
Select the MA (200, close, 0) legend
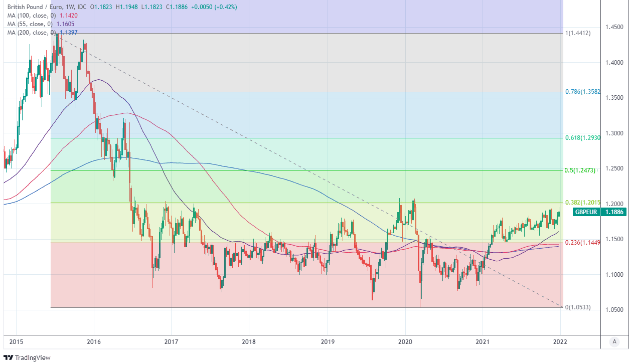click(31, 33)
